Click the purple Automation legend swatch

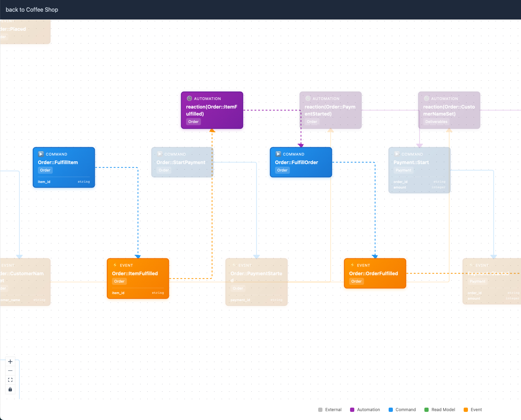point(352,410)
